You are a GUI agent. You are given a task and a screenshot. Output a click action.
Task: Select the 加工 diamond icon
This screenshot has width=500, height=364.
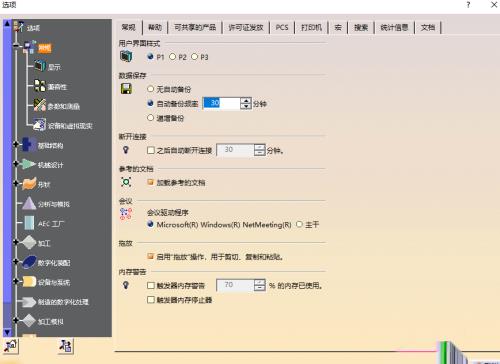29,243
